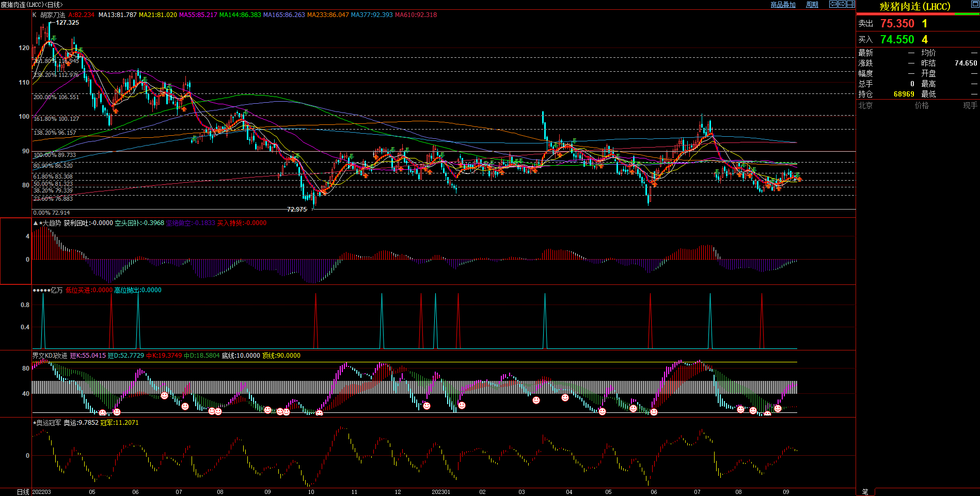Open the 周期 period menu
980x496 pixels.
pos(812,5)
